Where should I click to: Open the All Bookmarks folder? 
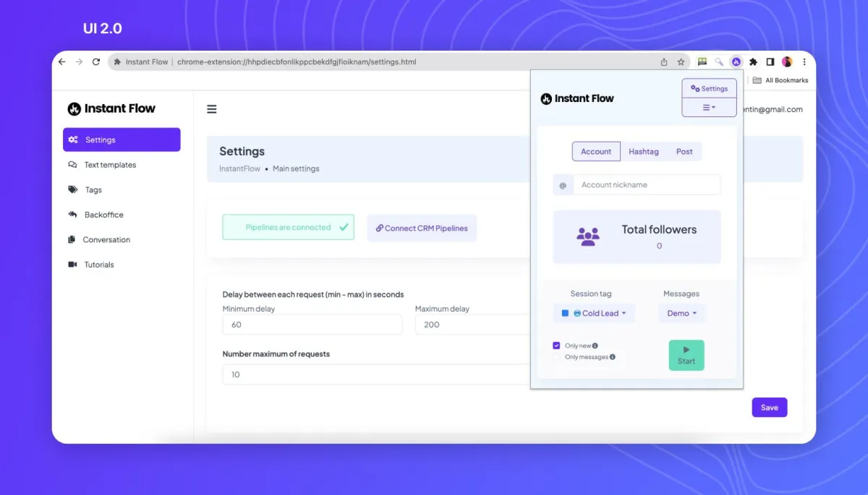(780, 80)
